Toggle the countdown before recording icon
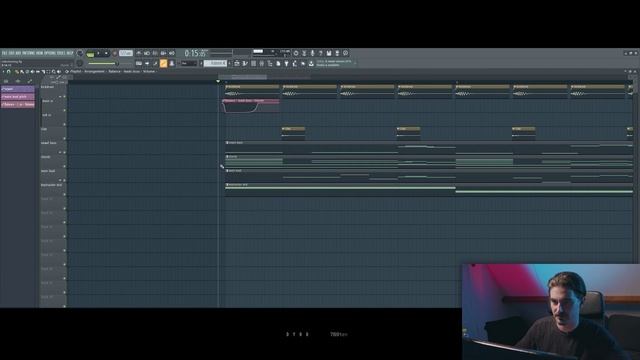 (x=155, y=53)
